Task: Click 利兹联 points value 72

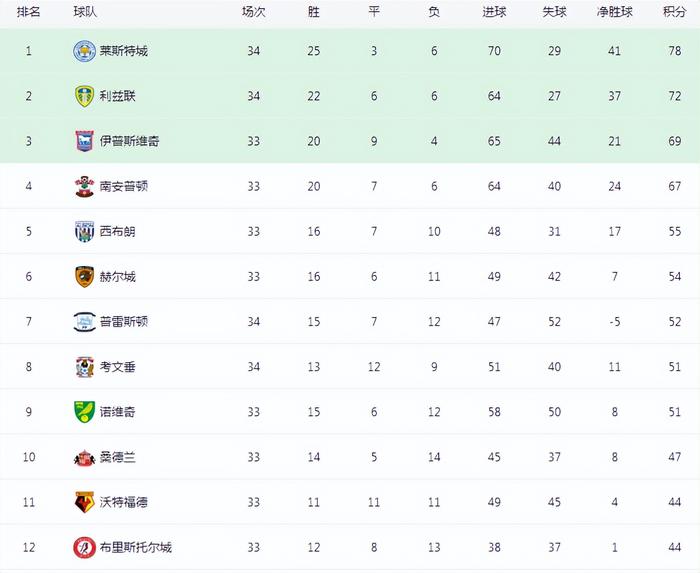Action: pos(675,96)
